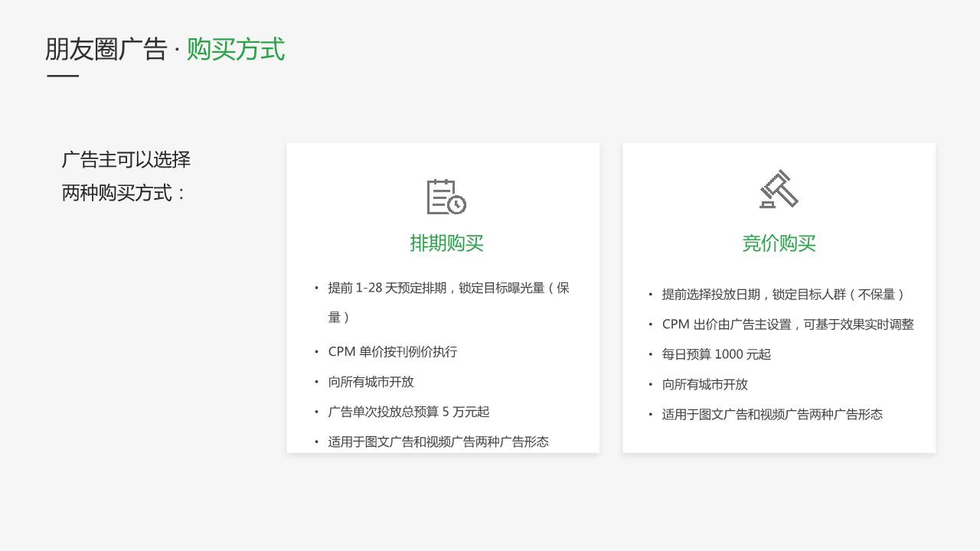This screenshot has width=980, height=551.
Task: Click 适用于图文广告 bullet in 排期购买 card
Action: click(438, 442)
